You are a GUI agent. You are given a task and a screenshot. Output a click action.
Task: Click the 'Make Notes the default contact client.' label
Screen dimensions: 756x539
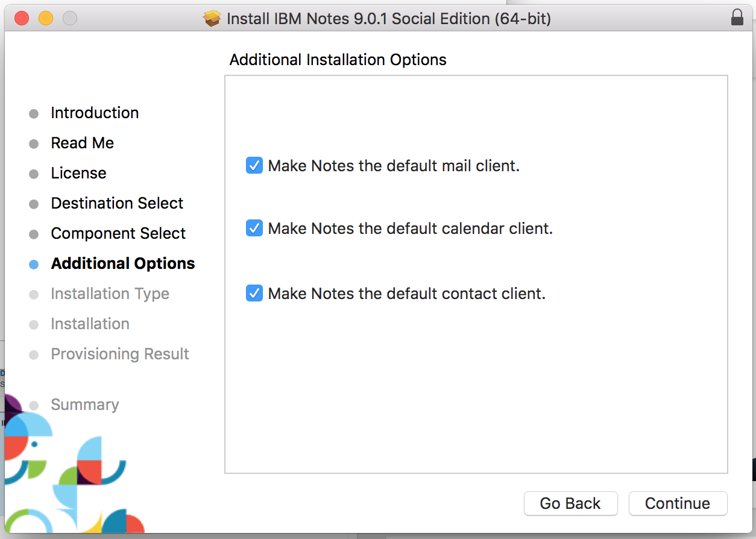click(x=407, y=294)
